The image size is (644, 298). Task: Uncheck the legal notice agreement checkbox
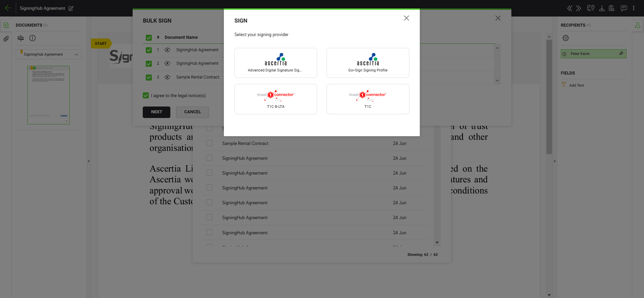pyautogui.click(x=146, y=95)
